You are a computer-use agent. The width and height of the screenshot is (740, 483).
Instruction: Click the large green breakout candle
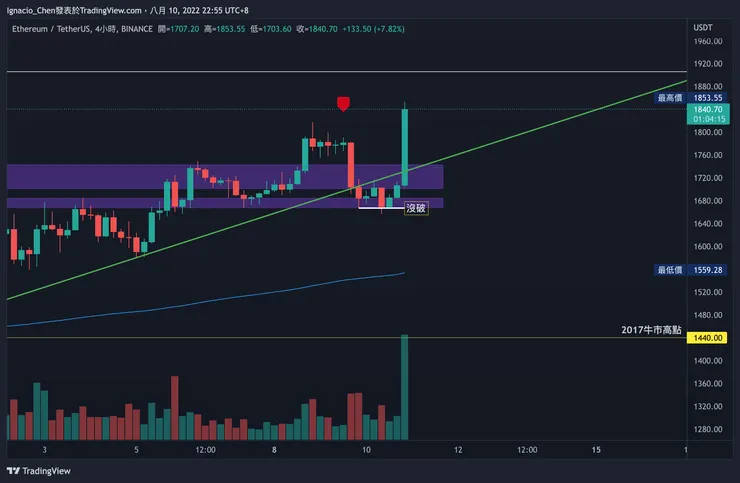click(405, 147)
